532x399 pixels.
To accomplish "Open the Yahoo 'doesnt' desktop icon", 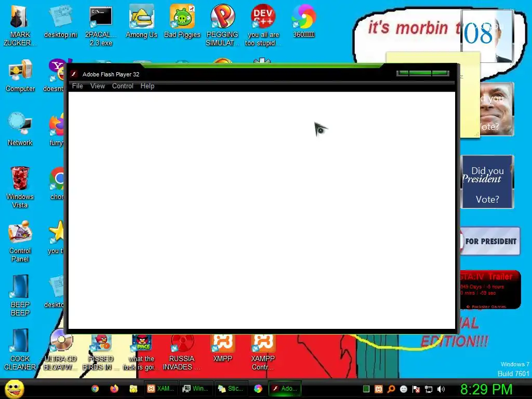I will [55, 76].
